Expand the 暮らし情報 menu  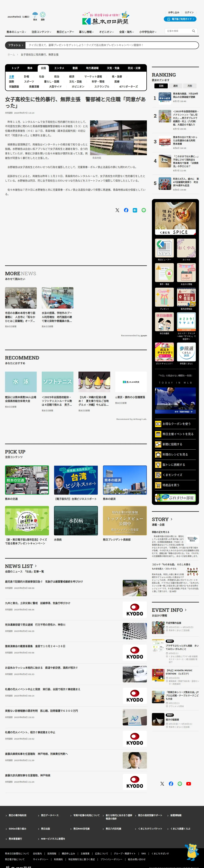[x=86, y=32]
